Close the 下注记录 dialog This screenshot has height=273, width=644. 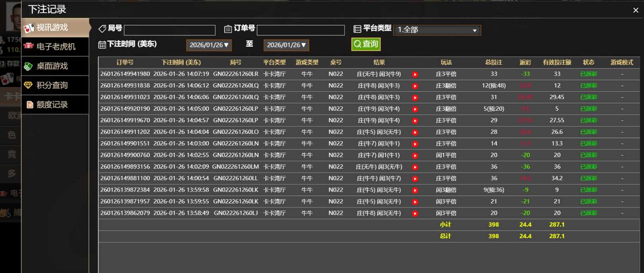[x=636, y=10]
